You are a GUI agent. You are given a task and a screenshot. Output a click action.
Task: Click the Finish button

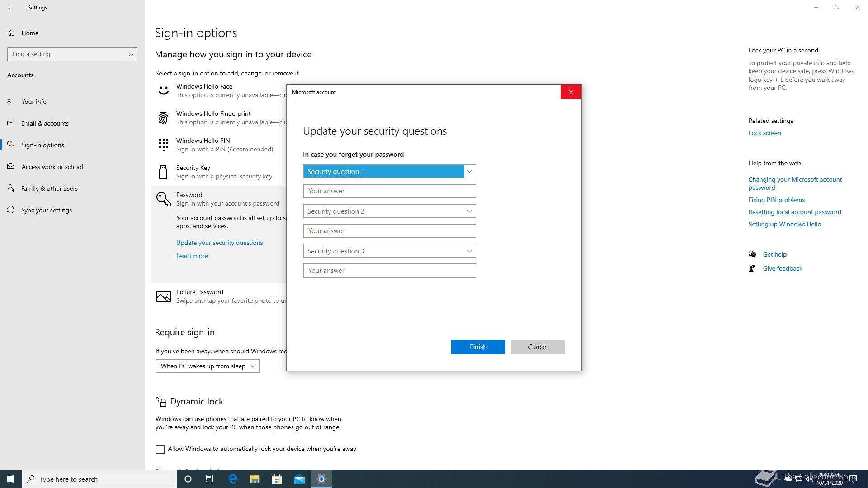coord(478,347)
